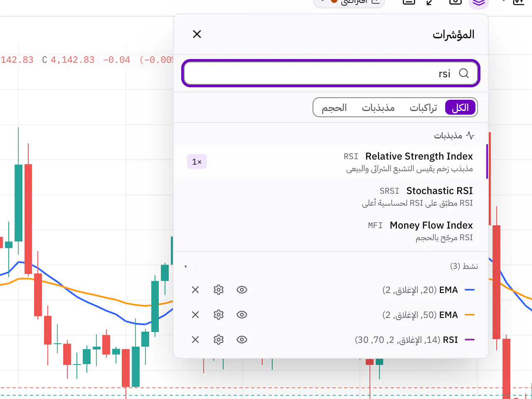Screen dimensions: 532x399
Task: Click the pulse icon beside the مذبذبات heading
Action: pos(470,135)
